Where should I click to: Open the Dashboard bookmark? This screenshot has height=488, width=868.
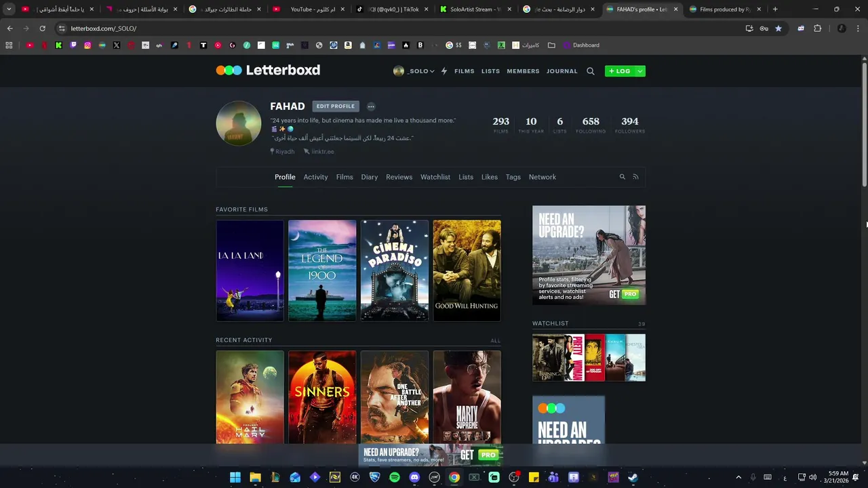(582, 45)
